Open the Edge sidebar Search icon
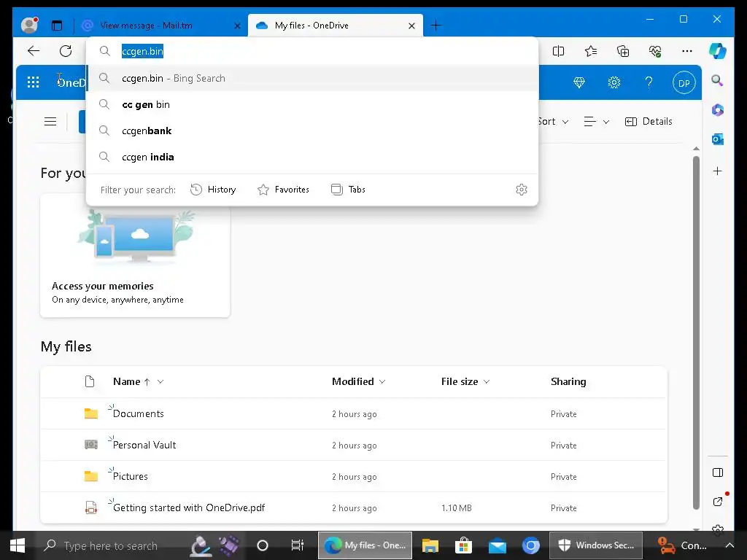 pyautogui.click(x=718, y=80)
